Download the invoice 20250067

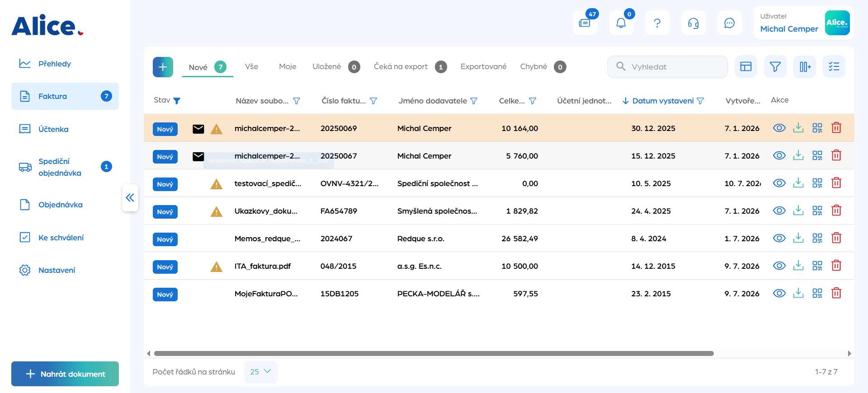coord(798,155)
